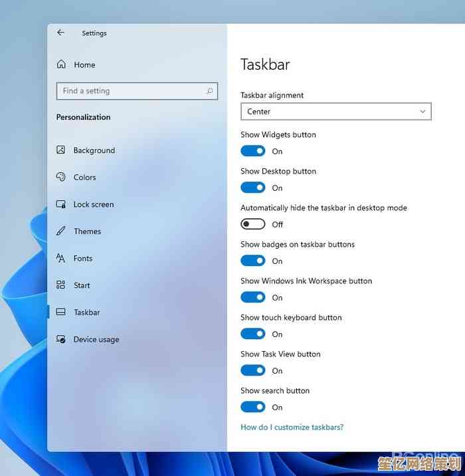Click the Fonts icon in sidebar
The width and height of the screenshot is (465, 476).
point(60,258)
